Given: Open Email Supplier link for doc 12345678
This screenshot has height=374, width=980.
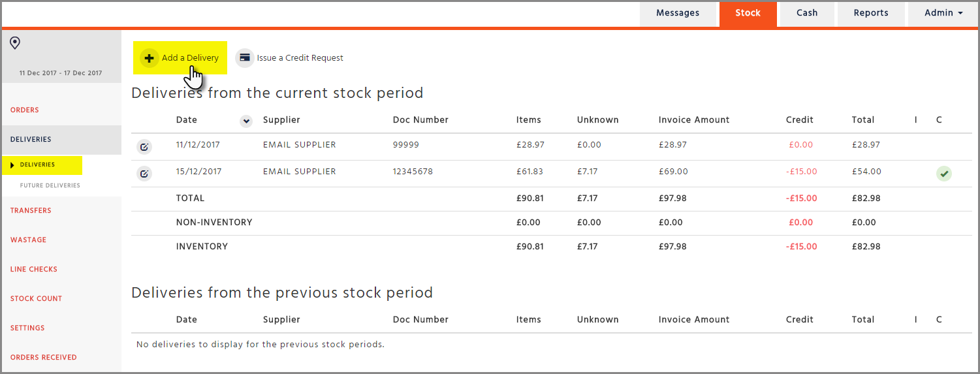Looking at the screenshot, I should point(299,172).
